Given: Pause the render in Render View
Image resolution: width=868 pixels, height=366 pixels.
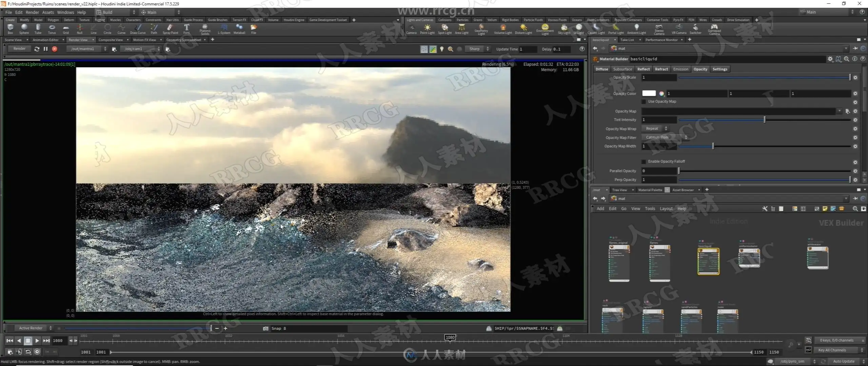Looking at the screenshot, I should 45,49.
